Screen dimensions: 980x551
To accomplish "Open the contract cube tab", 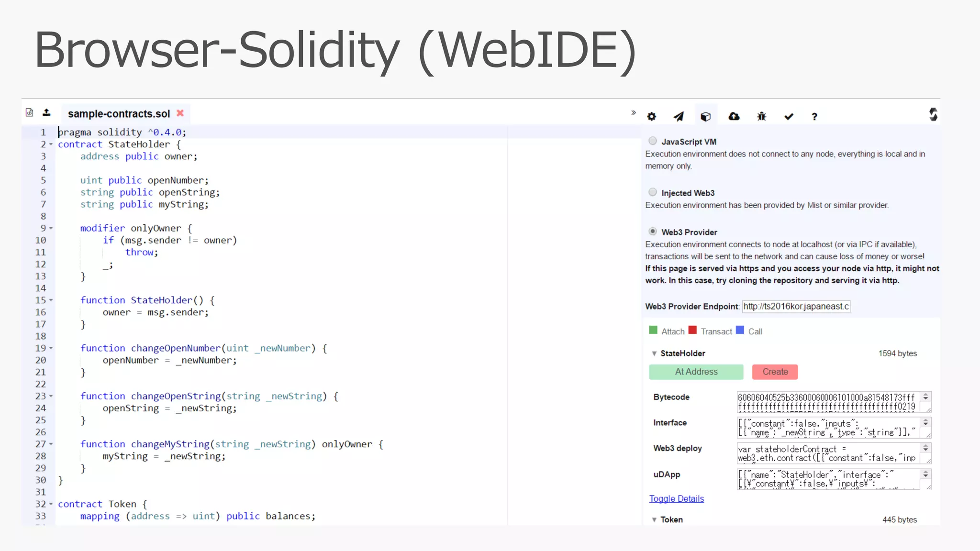I will coord(705,116).
